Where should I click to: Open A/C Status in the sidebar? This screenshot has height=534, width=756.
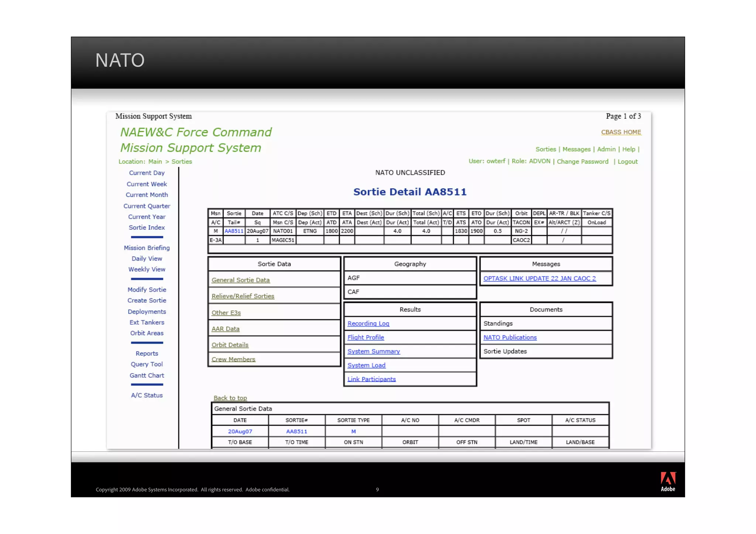point(147,395)
